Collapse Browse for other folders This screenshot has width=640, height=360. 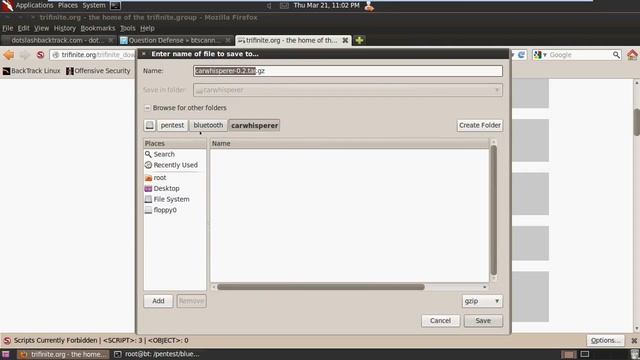pos(147,108)
